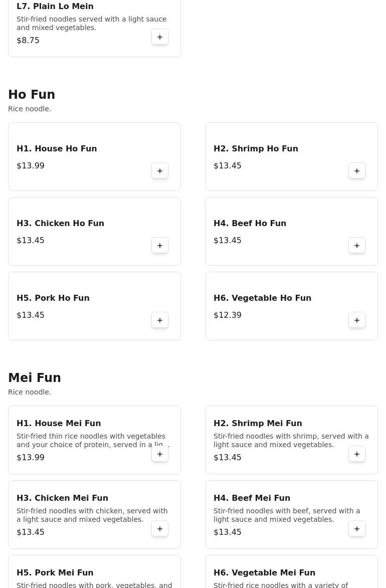The image size is (386, 588).
Task: Click the Mei Fun section heading
Action: [x=35, y=378]
